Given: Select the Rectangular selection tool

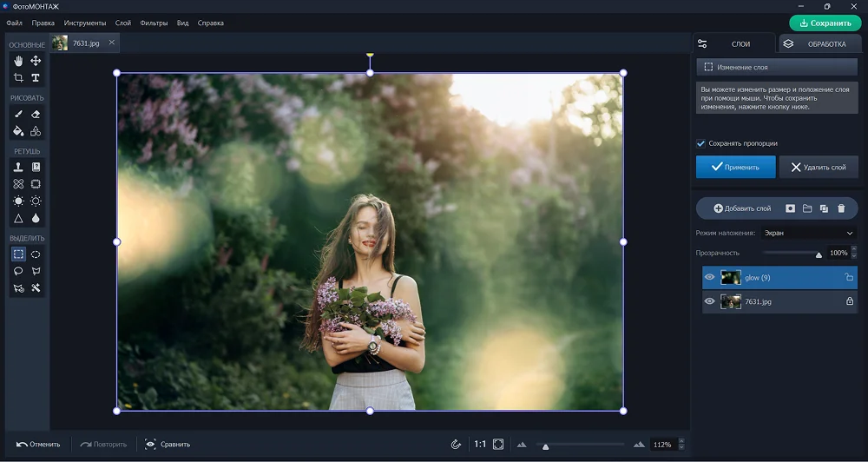Looking at the screenshot, I should (18, 254).
